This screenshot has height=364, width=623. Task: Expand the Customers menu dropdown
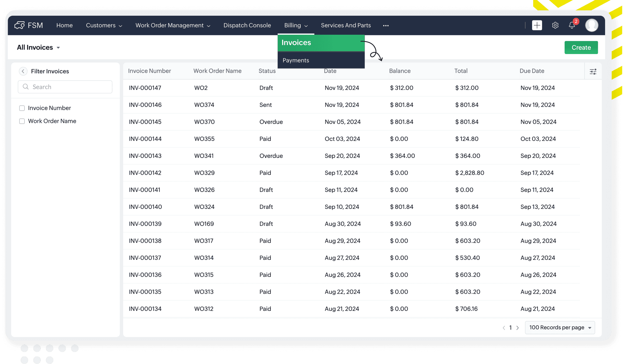(x=104, y=25)
